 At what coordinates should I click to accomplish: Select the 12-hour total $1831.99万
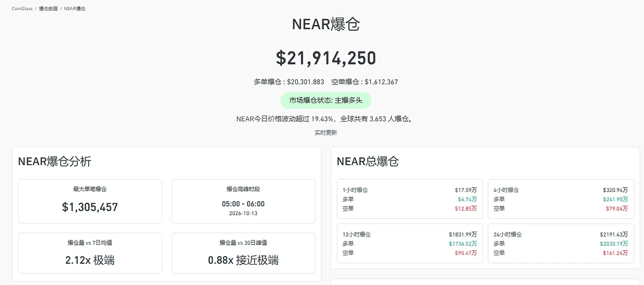tap(463, 235)
